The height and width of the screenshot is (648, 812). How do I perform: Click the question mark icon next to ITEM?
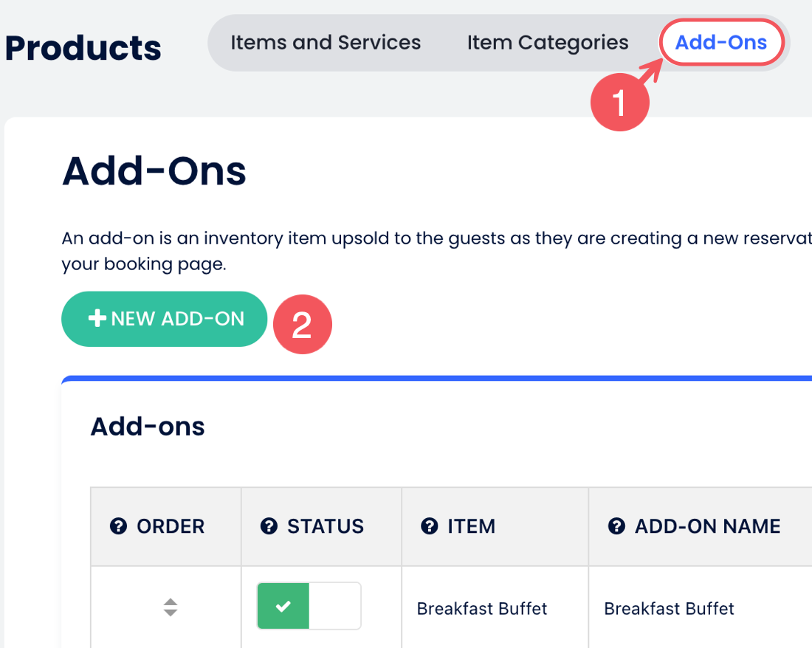(429, 526)
